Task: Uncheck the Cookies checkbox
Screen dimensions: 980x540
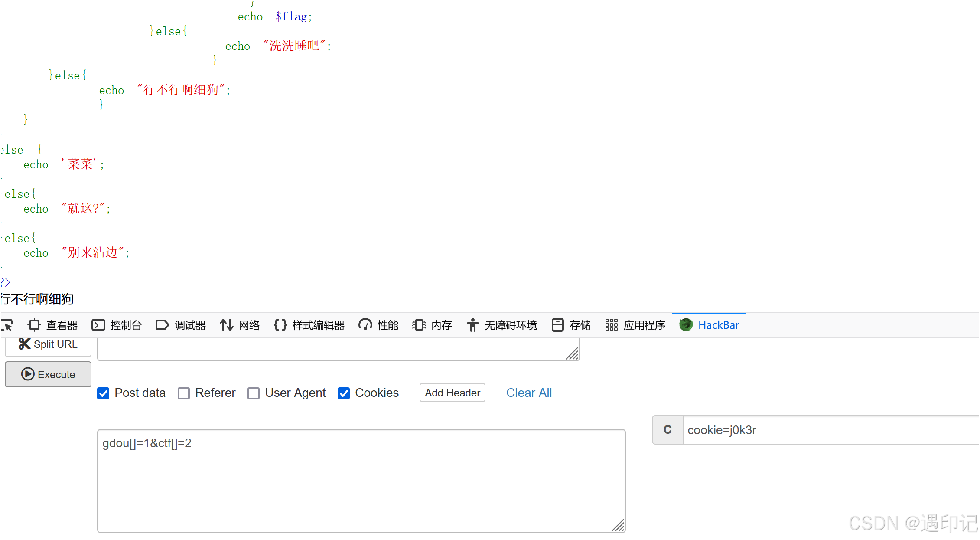Action: click(x=344, y=393)
